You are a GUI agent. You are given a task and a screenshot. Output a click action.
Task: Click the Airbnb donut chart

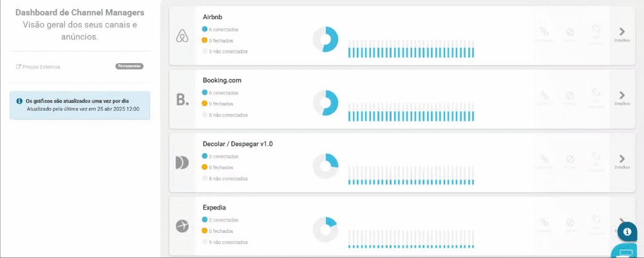click(326, 40)
